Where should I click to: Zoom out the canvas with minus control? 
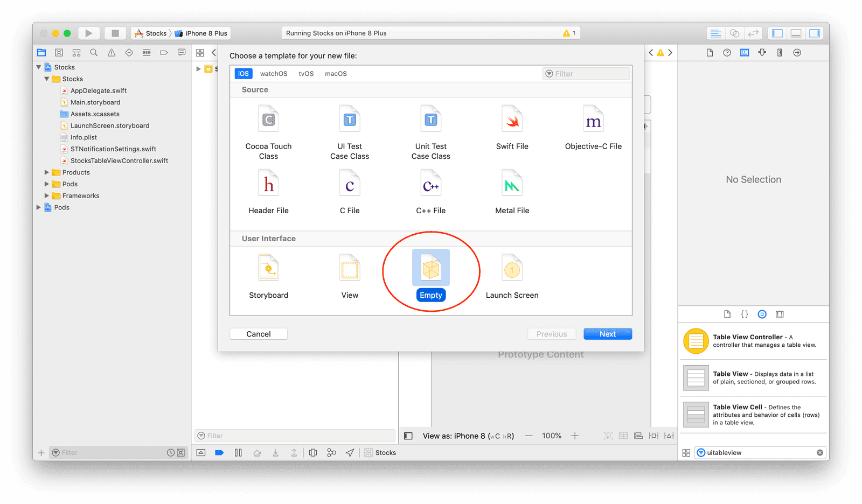click(x=529, y=436)
